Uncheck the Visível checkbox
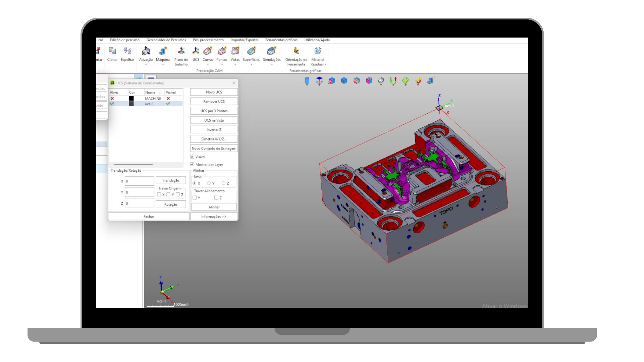Image resolution: width=644 pixels, height=362 pixels. click(x=192, y=157)
